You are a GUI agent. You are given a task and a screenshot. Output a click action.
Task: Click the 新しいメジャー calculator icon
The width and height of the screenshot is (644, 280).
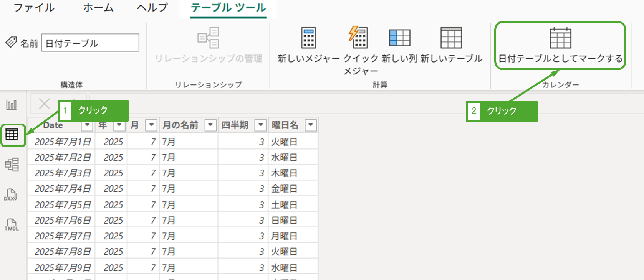tap(308, 38)
